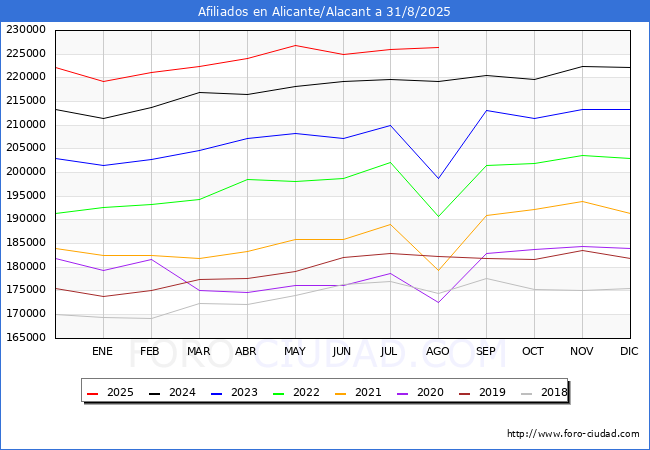Screen dimensions: 650x450
Task: Click the purple 2020 legend color swatch
Action: (403, 393)
